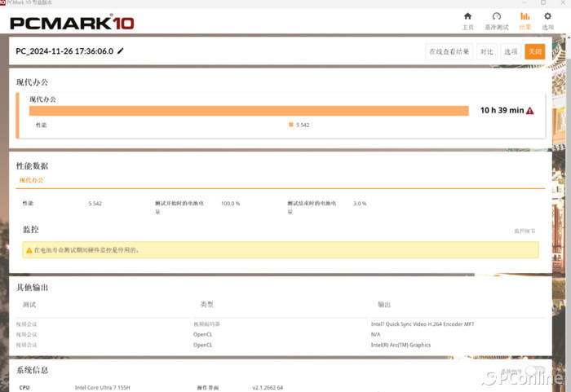This screenshot has height=392, width=571.
Task: Open the 基准测试 benchmark gauge icon
Action: pos(497,16)
